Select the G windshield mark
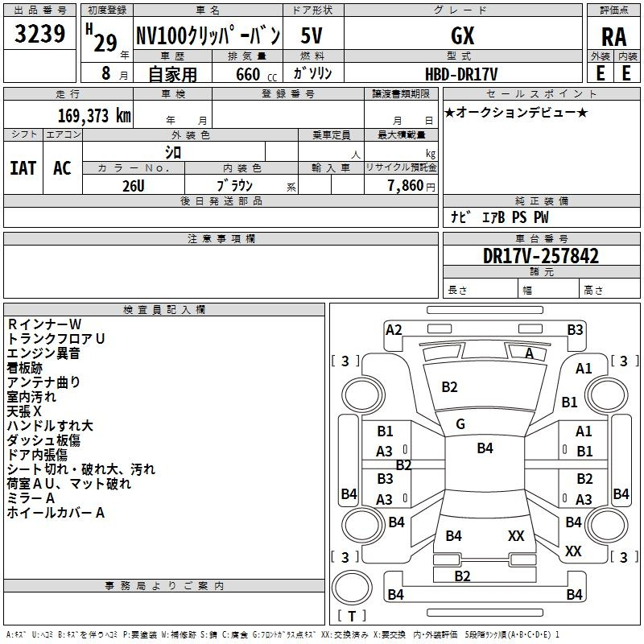644x644 pixels. (460, 424)
